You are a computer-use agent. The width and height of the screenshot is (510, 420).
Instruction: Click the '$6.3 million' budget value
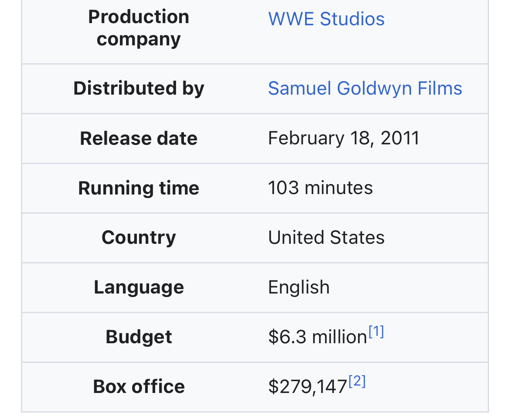(317, 337)
